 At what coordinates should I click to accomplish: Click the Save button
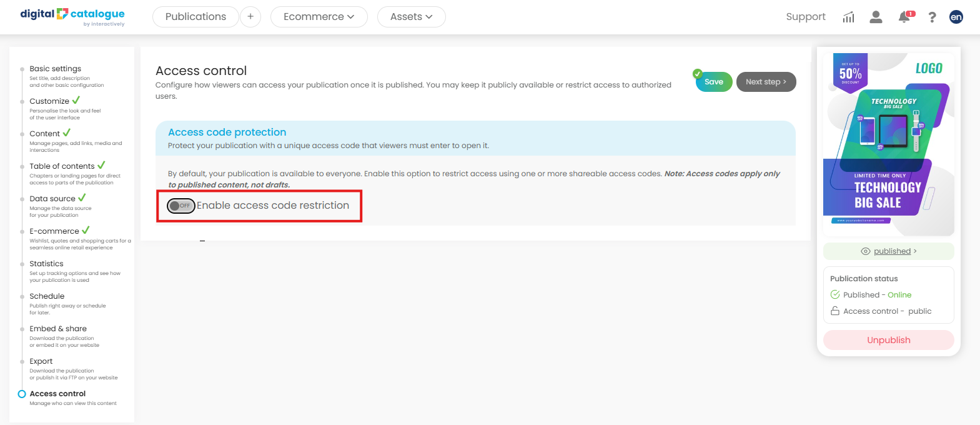click(714, 82)
